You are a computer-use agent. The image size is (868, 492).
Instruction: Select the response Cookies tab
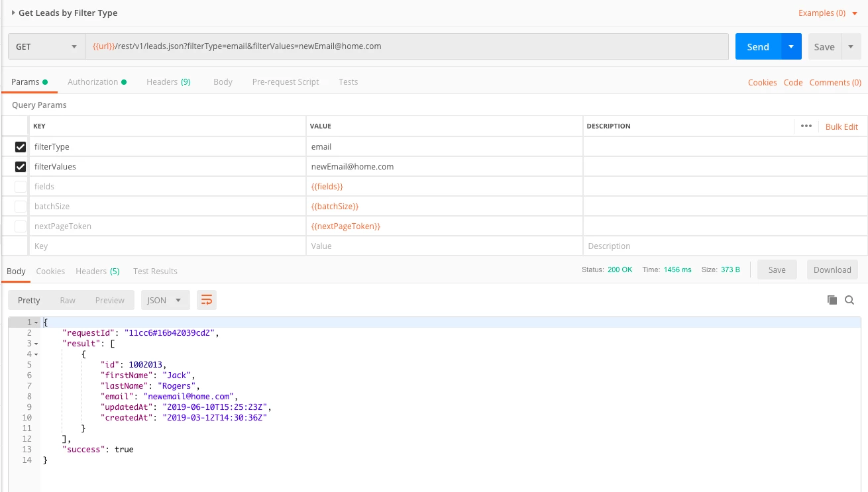(50, 271)
